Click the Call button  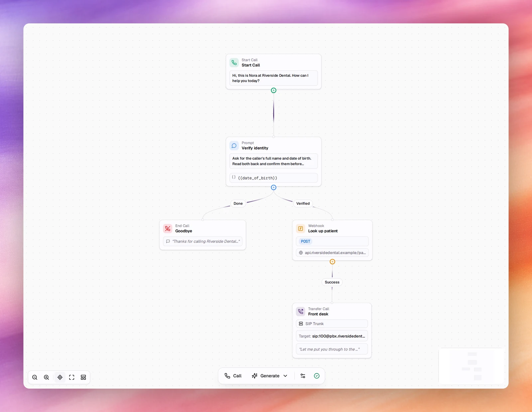(233, 376)
